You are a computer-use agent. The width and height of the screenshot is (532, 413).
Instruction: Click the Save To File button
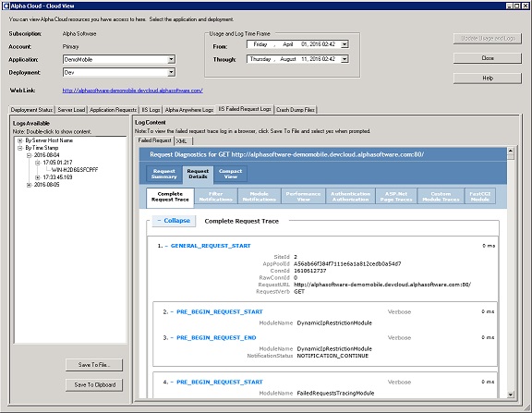pos(94,365)
